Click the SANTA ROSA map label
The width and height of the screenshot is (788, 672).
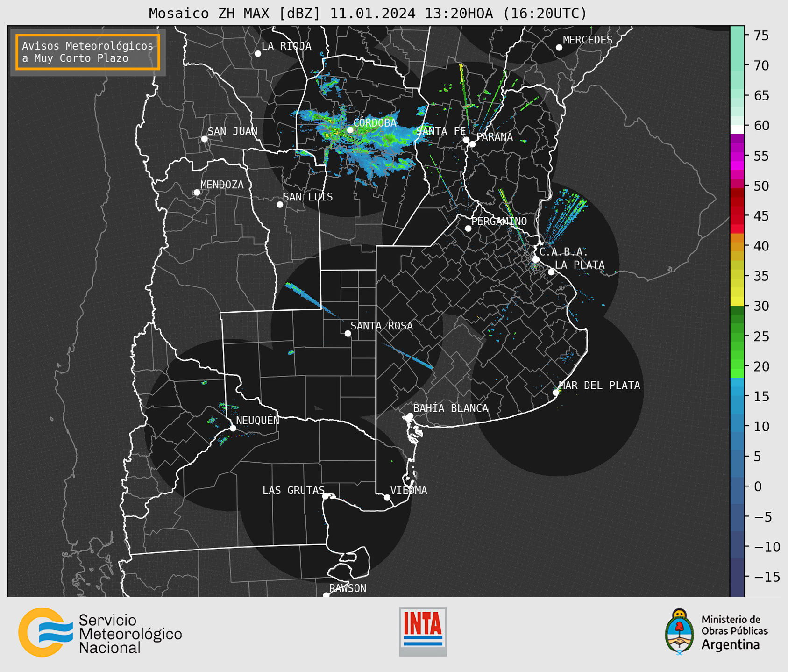tap(382, 326)
